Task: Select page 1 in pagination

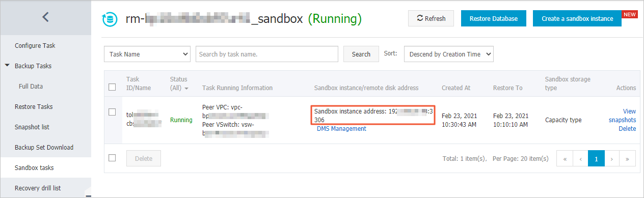Action: [596, 159]
